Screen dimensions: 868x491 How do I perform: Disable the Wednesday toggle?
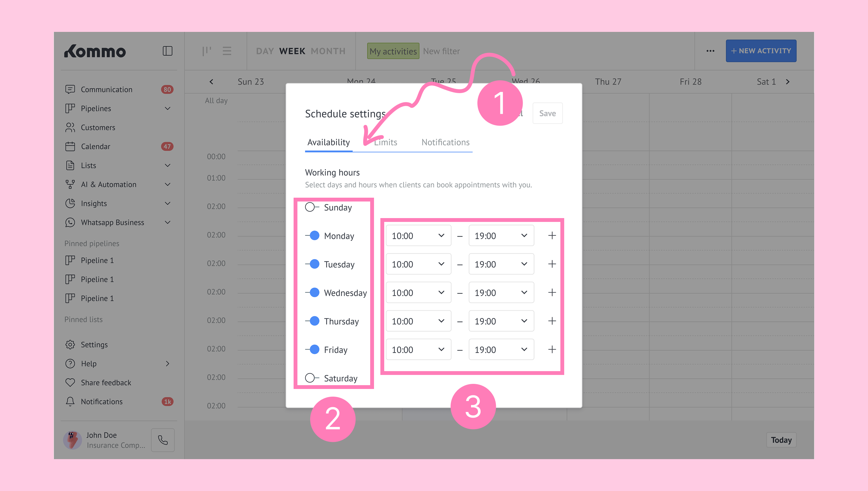[312, 292]
